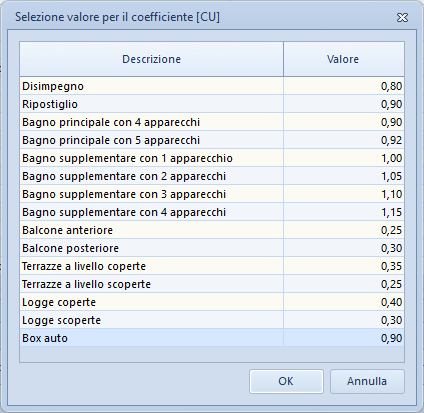Pick the Logge scoperte row
The width and height of the screenshot is (424, 413).
pyautogui.click(x=212, y=320)
